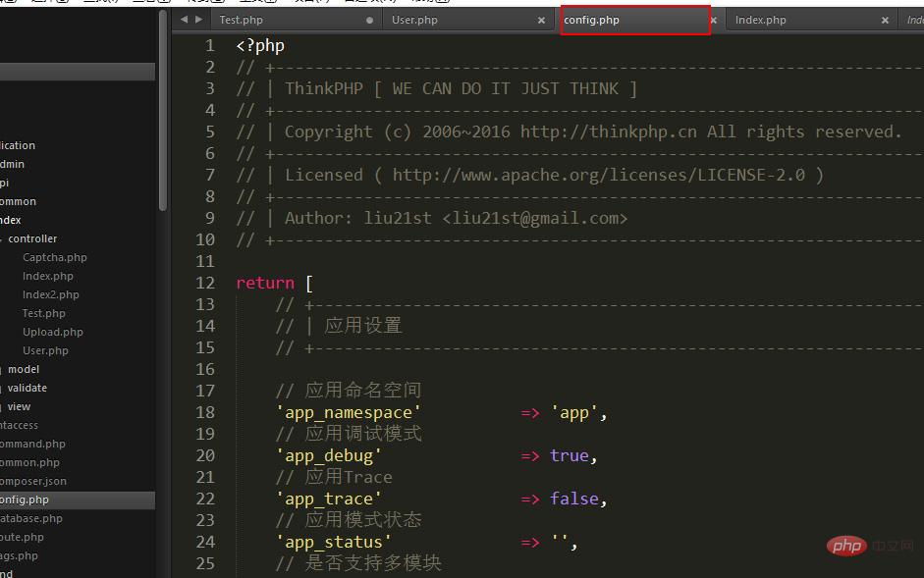This screenshot has width=924, height=578.
Task: Click the 'app_status' key
Action: (x=334, y=543)
